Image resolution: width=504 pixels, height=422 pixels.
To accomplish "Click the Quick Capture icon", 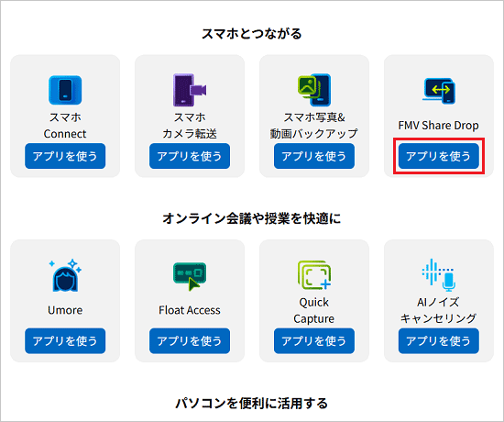I will tap(314, 275).
